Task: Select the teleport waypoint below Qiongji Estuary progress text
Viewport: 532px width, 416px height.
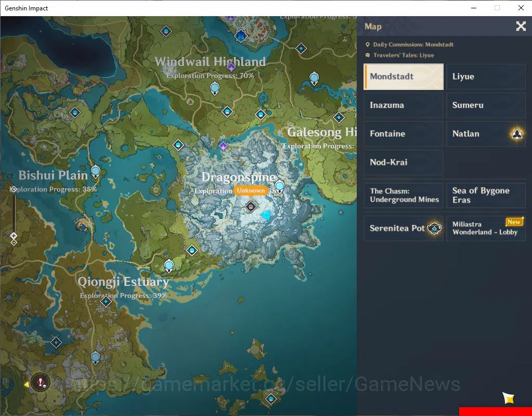Action: pos(106,301)
